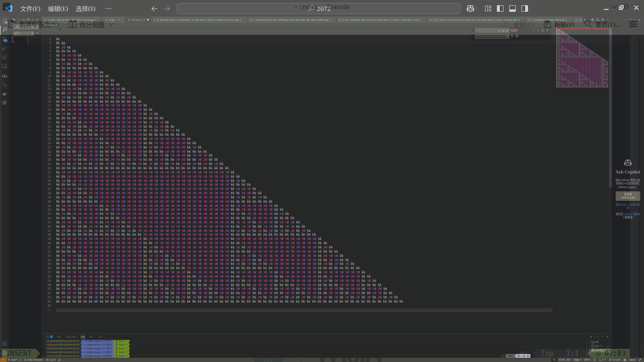Expand the 拆分视图 dropdown arrow
644x362 pixels.
click(111, 25)
